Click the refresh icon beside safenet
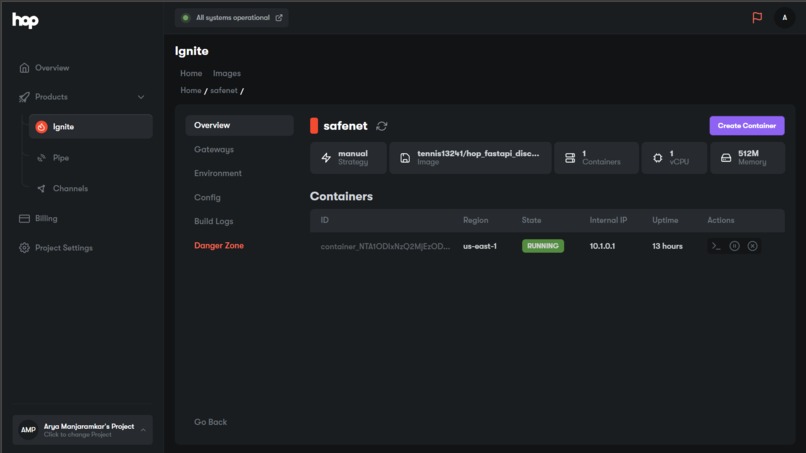This screenshot has width=806, height=453. pyautogui.click(x=381, y=126)
